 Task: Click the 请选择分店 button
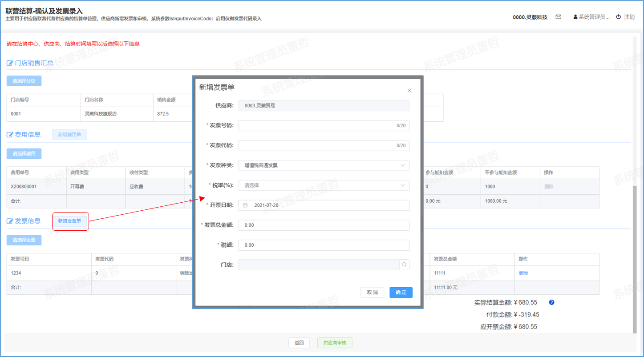coord(24,81)
